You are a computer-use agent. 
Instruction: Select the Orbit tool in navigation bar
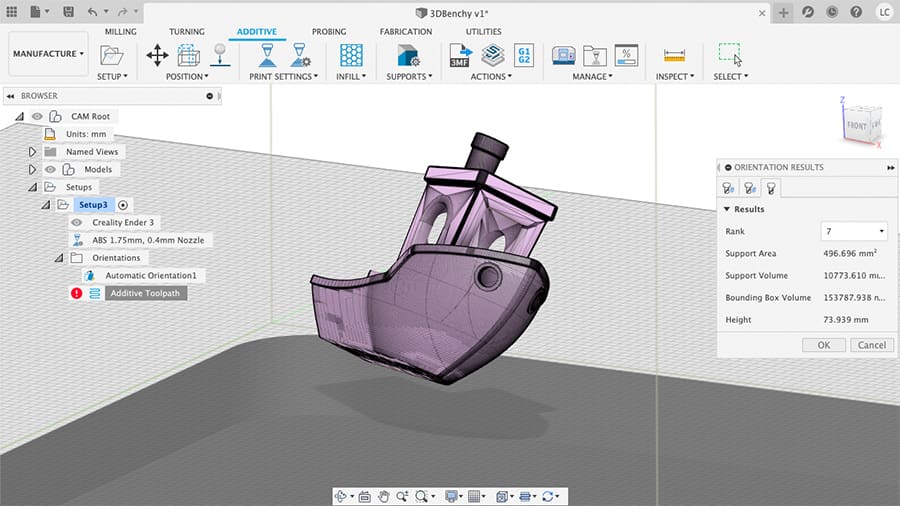click(x=341, y=496)
